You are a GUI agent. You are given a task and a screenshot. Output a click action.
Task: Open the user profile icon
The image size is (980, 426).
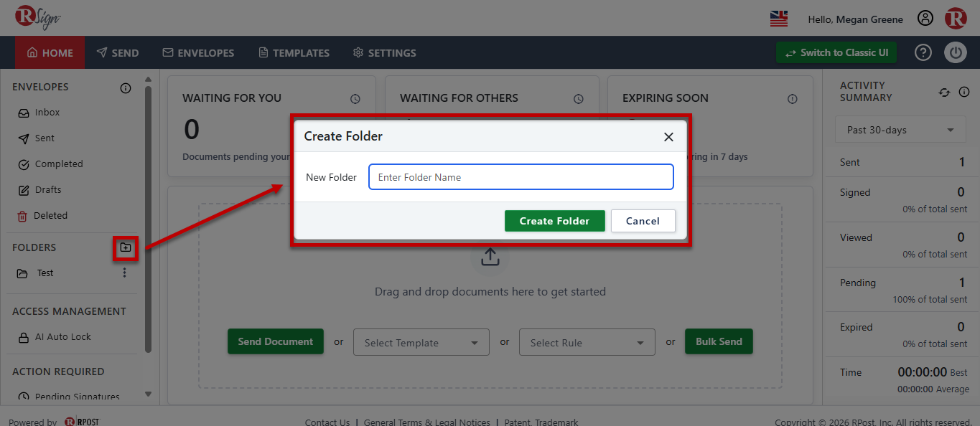(x=925, y=19)
